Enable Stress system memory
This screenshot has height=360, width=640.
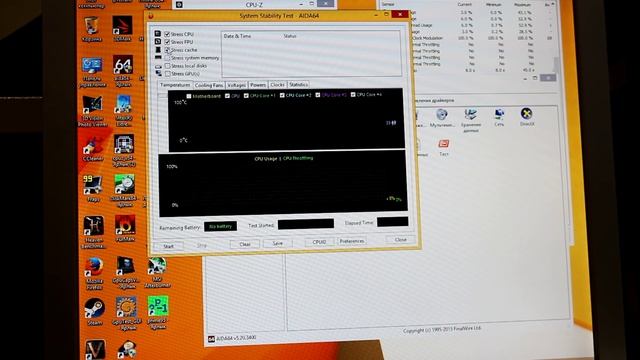coord(167,58)
